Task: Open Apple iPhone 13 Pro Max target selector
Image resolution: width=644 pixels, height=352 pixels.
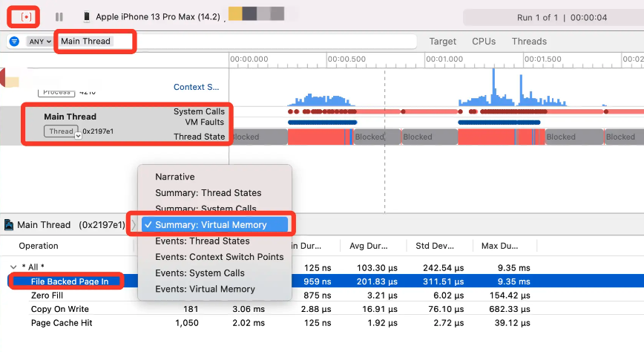Action: (158, 17)
